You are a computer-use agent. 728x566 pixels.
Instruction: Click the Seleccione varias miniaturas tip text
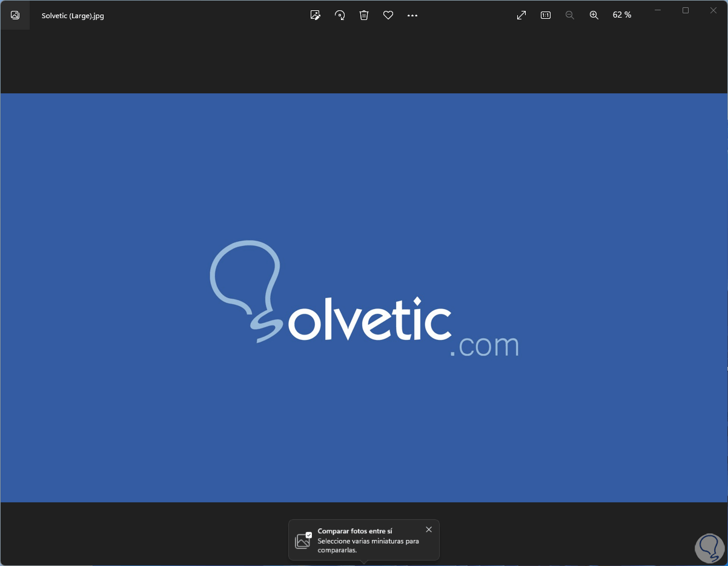pyautogui.click(x=368, y=545)
